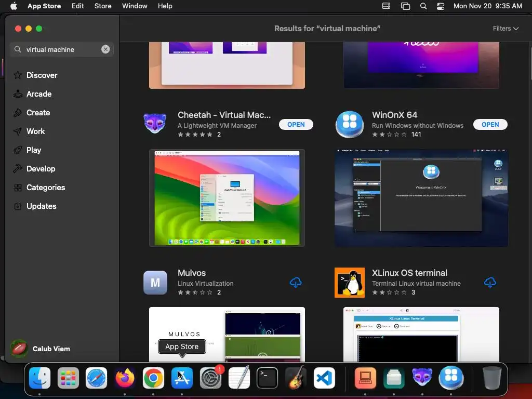
Task: Open the Help menu
Action: [165, 6]
